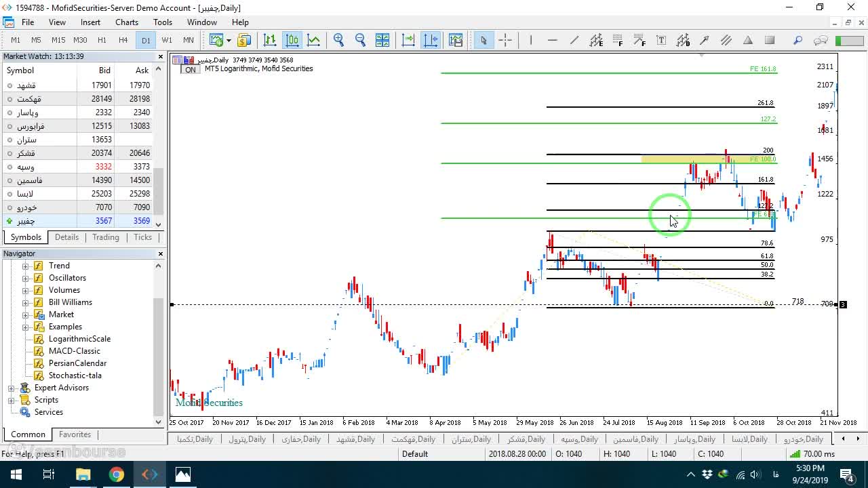Screen dimensions: 868x488
Task: Open the Charts menu
Action: pos(127,22)
